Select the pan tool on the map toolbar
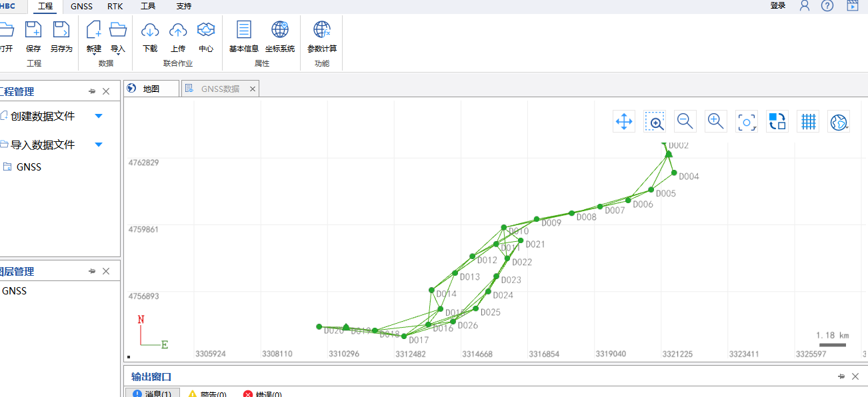Screen dimensions: 868x397 coord(624,121)
